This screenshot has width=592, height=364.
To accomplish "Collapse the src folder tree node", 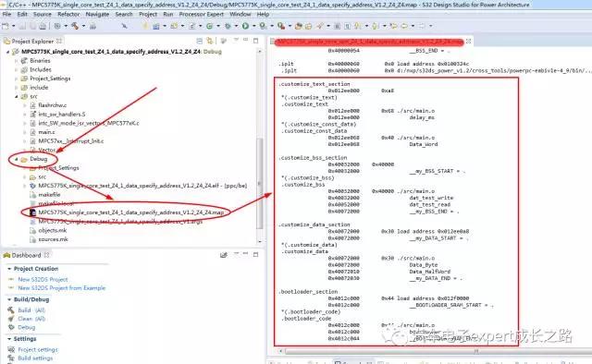I will click(17, 97).
